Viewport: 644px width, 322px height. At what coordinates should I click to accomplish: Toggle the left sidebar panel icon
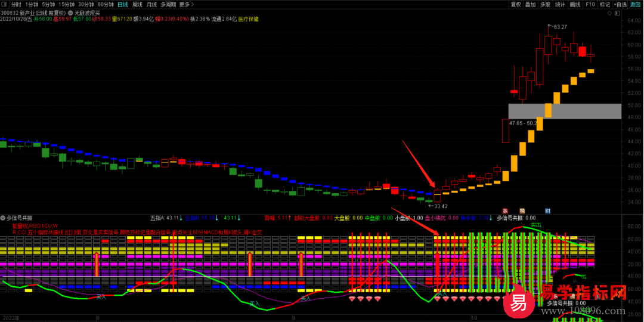(x=4, y=5)
